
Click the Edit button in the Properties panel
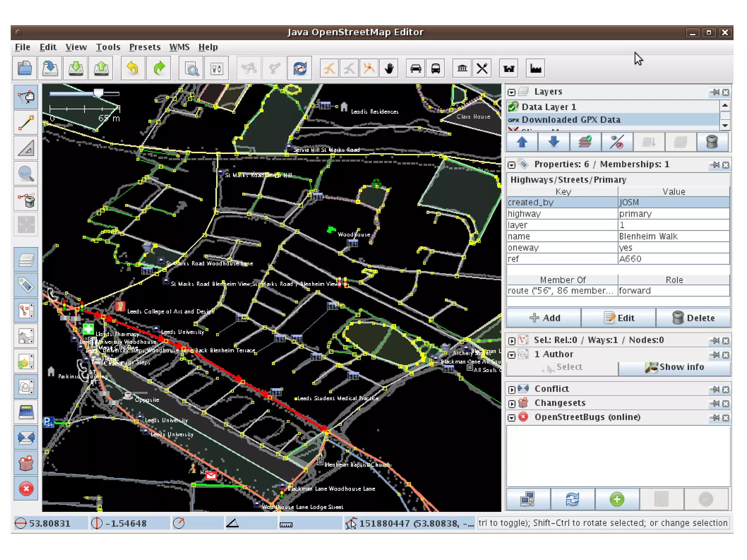point(618,318)
